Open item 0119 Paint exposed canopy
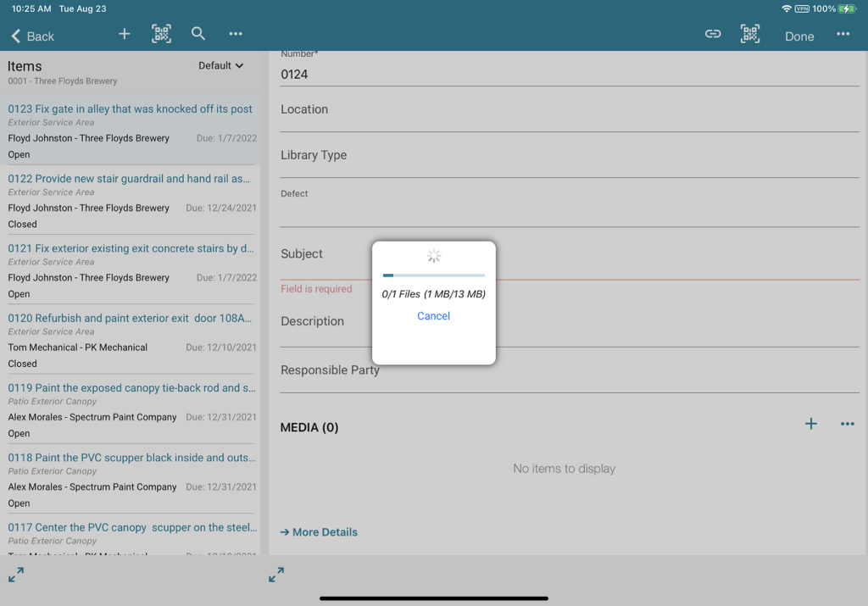The image size is (868, 606). 131,388
